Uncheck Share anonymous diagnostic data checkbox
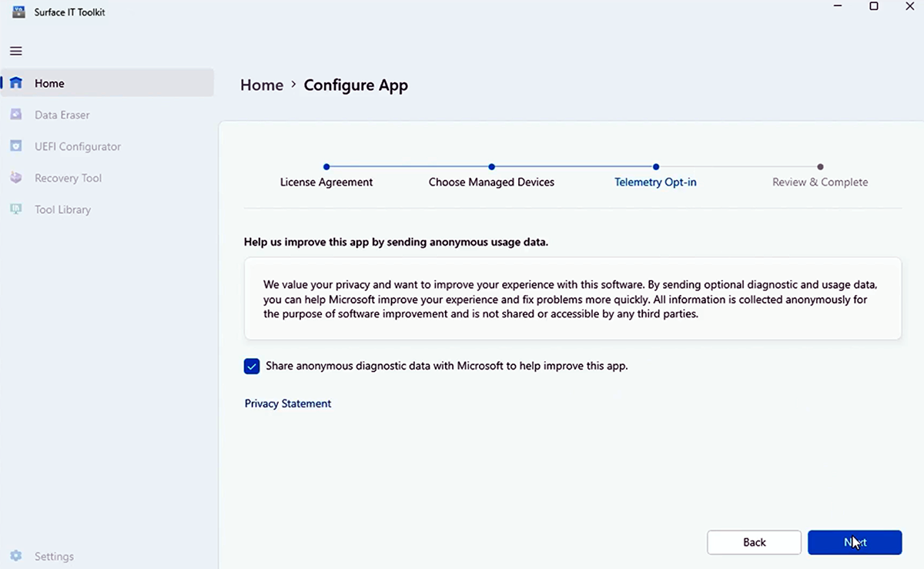The height and width of the screenshot is (569, 924). coord(252,367)
